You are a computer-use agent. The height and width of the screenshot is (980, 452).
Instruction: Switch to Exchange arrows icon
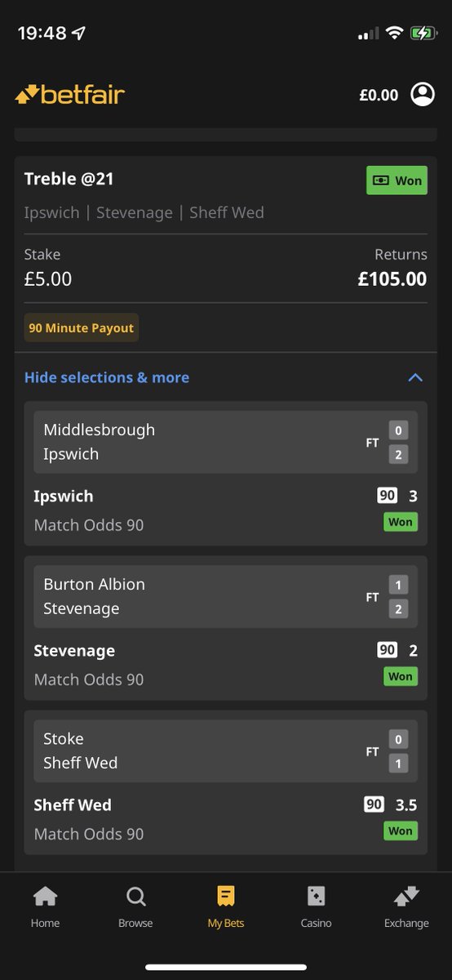pos(406,897)
